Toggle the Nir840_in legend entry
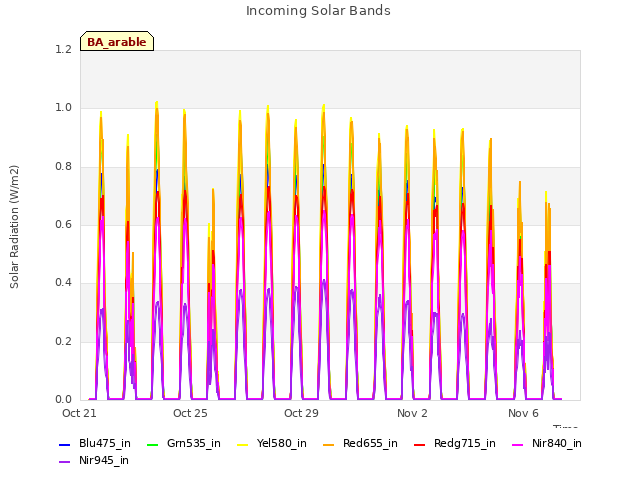The width and height of the screenshot is (640, 480). [x=547, y=444]
